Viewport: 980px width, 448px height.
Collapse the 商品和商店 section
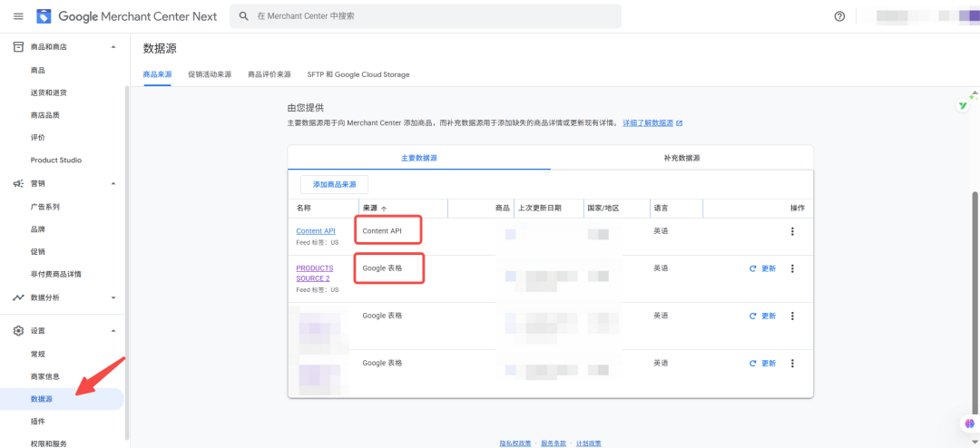tap(113, 46)
